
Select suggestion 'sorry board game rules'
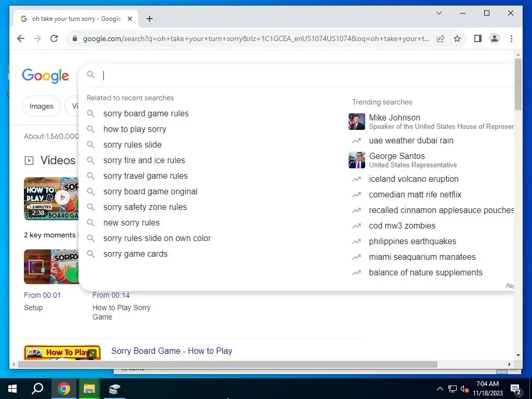tap(146, 114)
